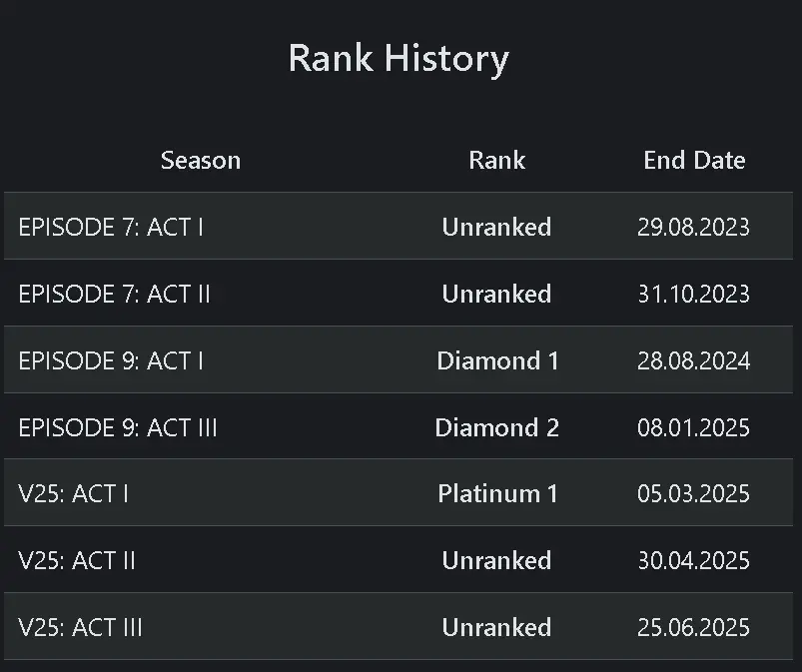Screen dimensions: 802x672
Task: Select the 25.06.2025 end date
Action: pos(693,627)
